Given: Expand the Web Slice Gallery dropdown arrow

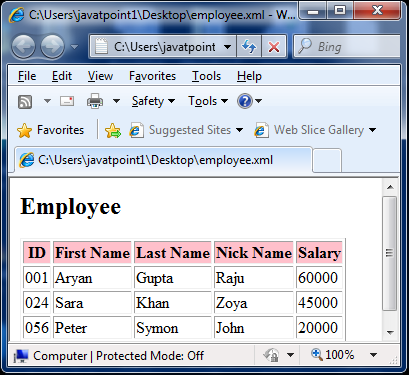Looking at the screenshot, I should 372,130.
